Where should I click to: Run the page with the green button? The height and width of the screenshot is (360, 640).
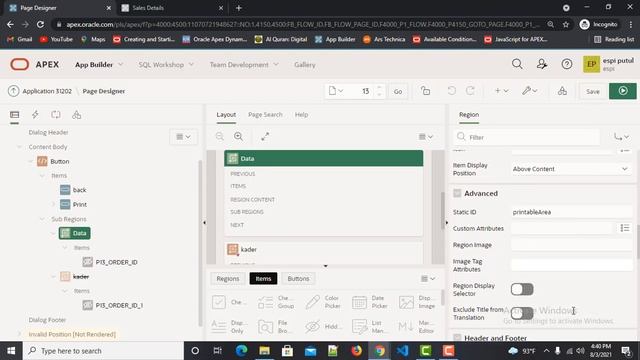(x=622, y=91)
